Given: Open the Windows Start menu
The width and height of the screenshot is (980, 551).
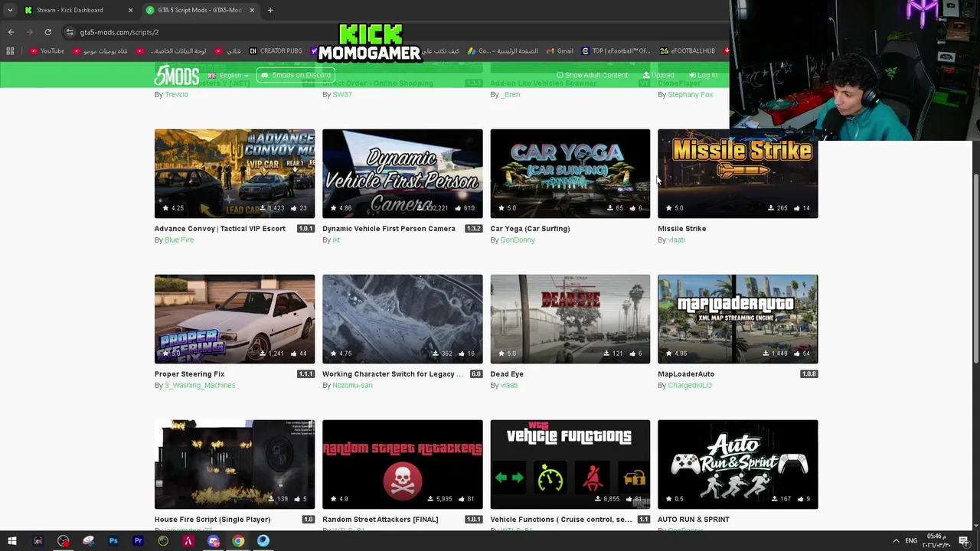Looking at the screenshot, I should (x=11, y=541).
